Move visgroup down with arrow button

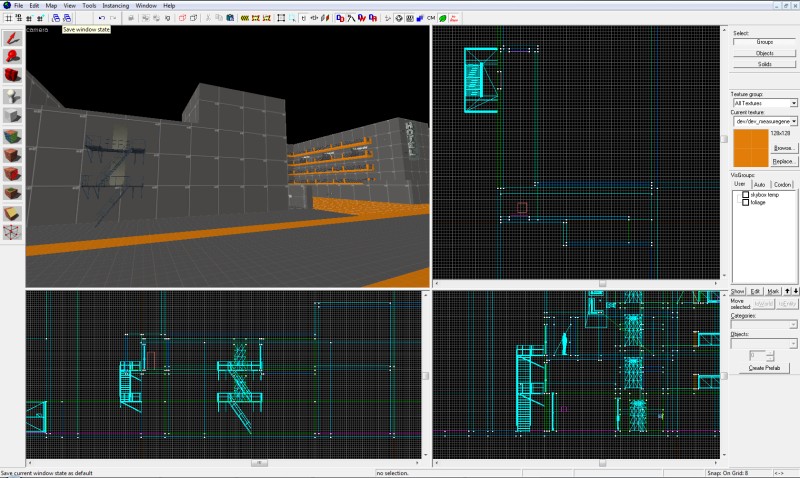[x=795, y=291]
